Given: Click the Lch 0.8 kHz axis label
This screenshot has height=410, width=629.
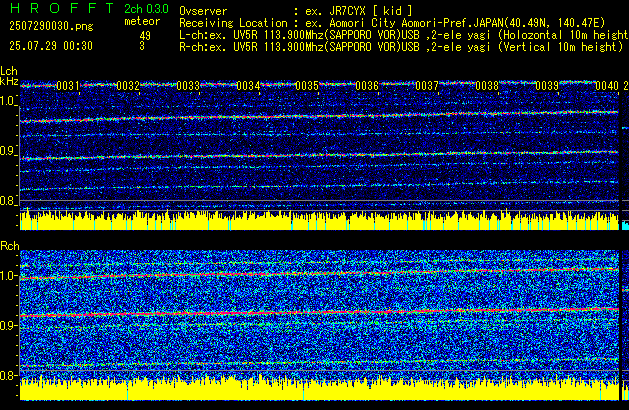Looking at the screenshot, I should pos(8,201).
